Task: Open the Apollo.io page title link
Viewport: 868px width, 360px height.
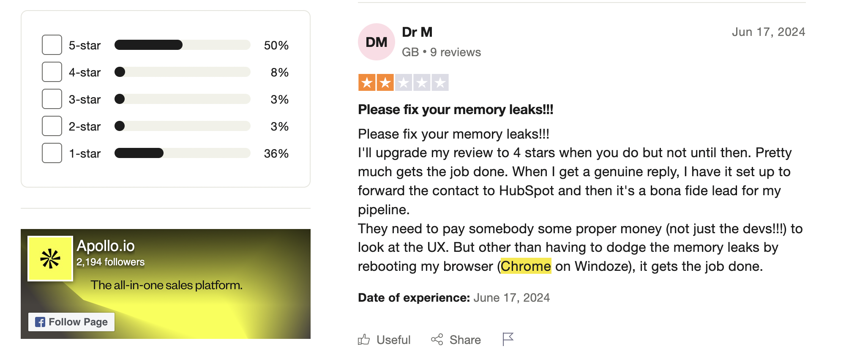Action: pyautogui.click(x=106, y=246)
